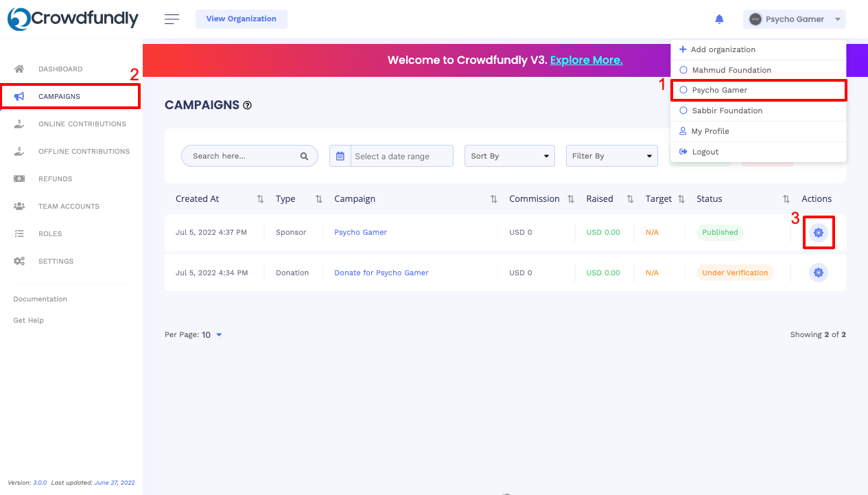Click the Donation type cell
Screen dimensions: 868x495
coord(293,273)
